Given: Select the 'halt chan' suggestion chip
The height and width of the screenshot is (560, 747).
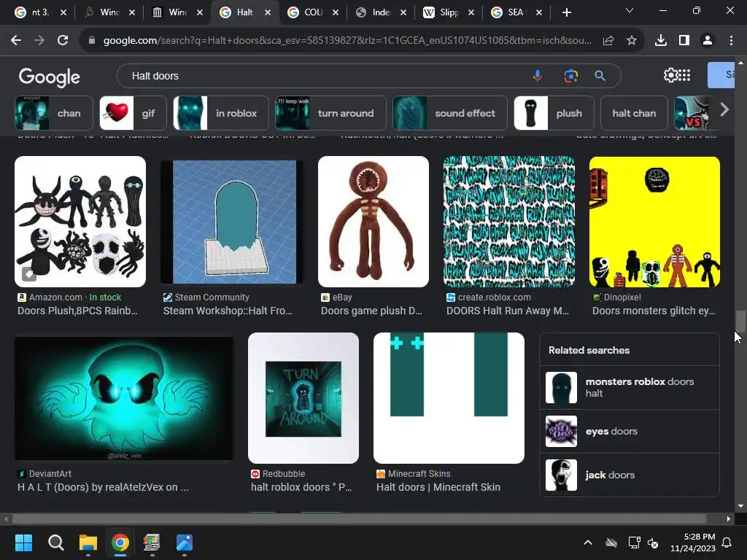Looking at the screenshot, I should 634,113.
